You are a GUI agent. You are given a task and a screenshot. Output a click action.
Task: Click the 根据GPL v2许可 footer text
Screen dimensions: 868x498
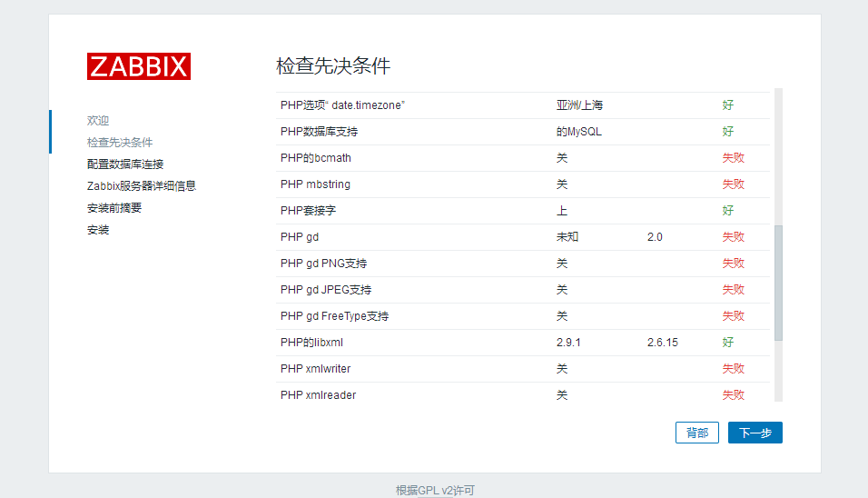435,490
